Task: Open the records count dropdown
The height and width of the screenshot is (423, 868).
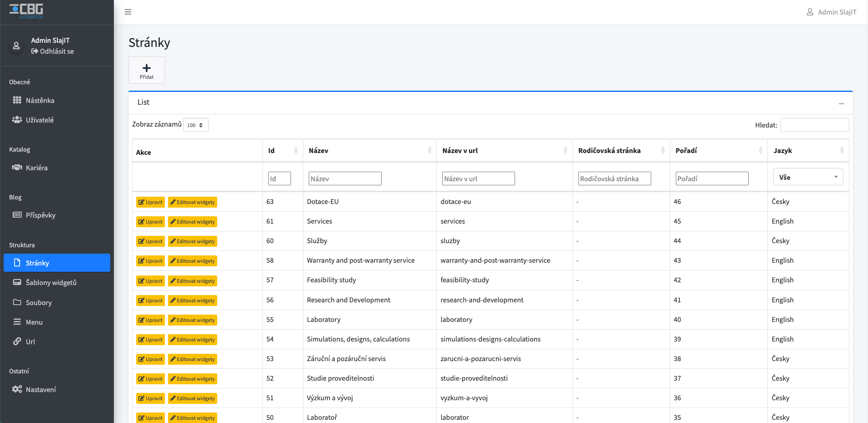Action: [195, 125]
